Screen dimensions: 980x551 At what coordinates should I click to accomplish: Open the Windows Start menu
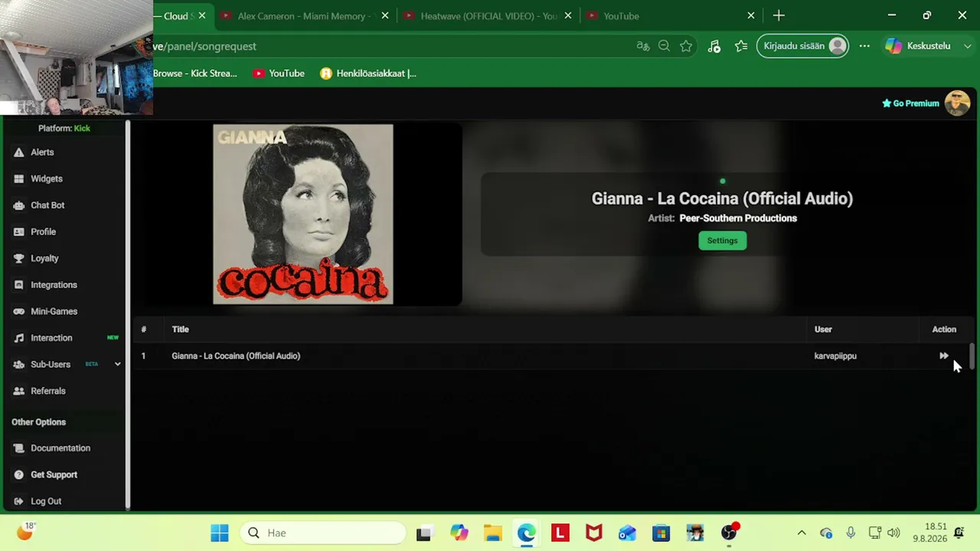(220, 533)
